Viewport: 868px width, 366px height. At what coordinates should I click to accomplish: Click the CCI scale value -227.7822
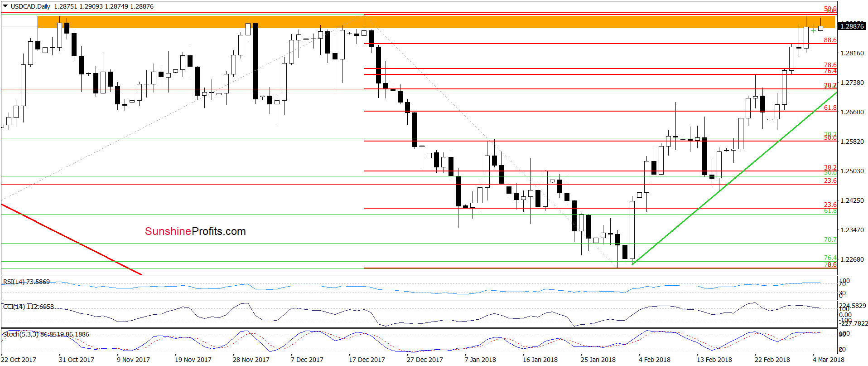point(854,323)
